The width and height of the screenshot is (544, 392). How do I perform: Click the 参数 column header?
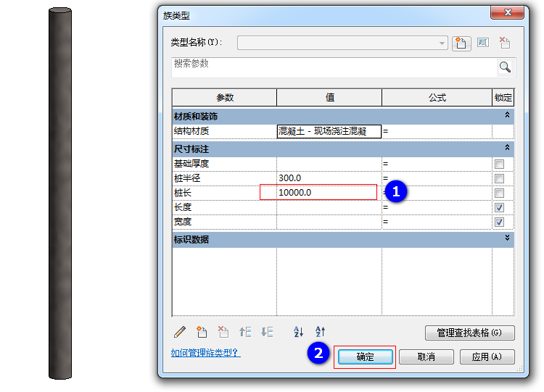tap(224, 97)
